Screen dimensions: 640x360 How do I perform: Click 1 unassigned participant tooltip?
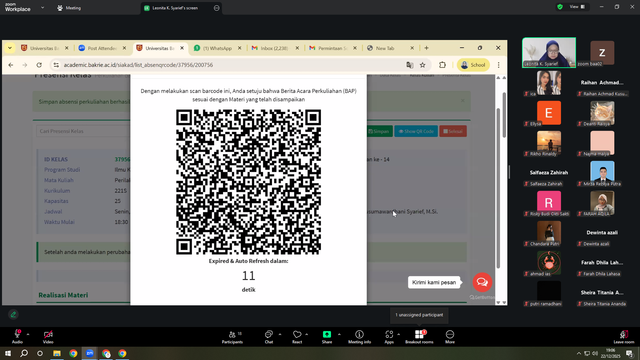[x=419, y=315]
